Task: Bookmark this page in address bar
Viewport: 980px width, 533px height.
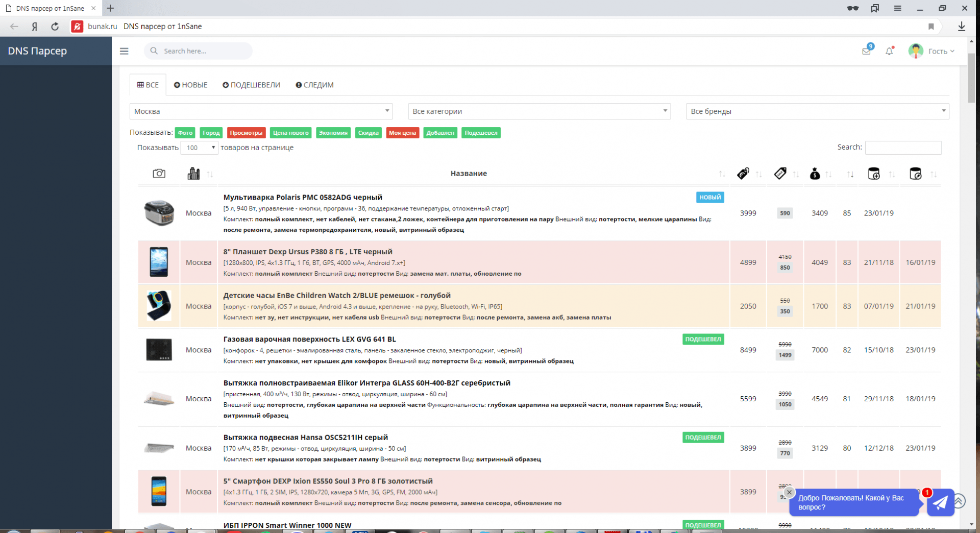Action: pos(931,27)
